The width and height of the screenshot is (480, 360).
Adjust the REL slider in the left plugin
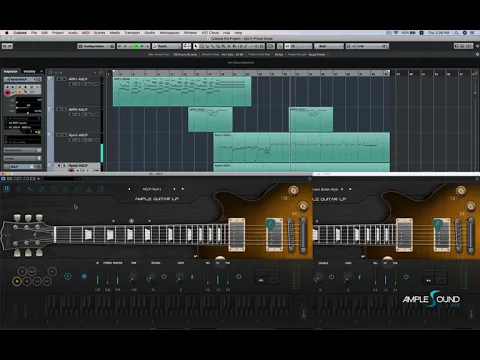click(208, 277)
